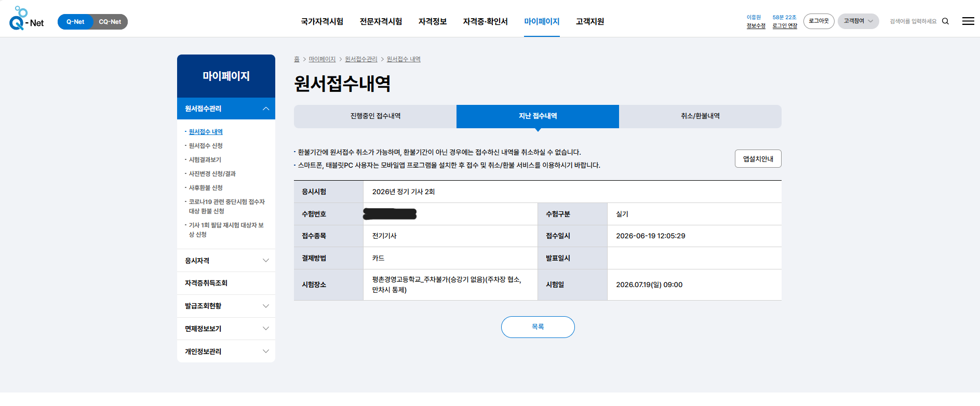Viewport: 980px width, 406px height.
Task: Click 원서접수 내역 in the breadcrumb
Action: (x=404, y=59)
